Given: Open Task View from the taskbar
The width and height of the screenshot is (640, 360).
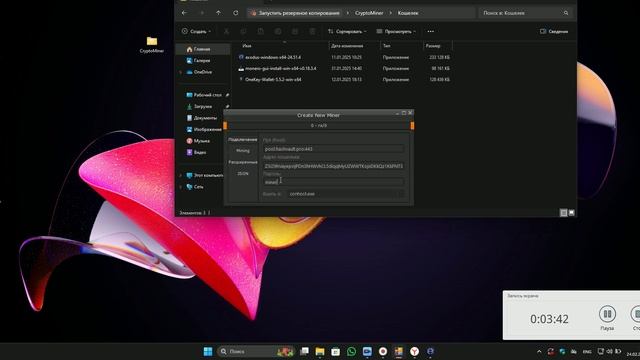Looking at the screenshot, I should click(x=304, y=351).
